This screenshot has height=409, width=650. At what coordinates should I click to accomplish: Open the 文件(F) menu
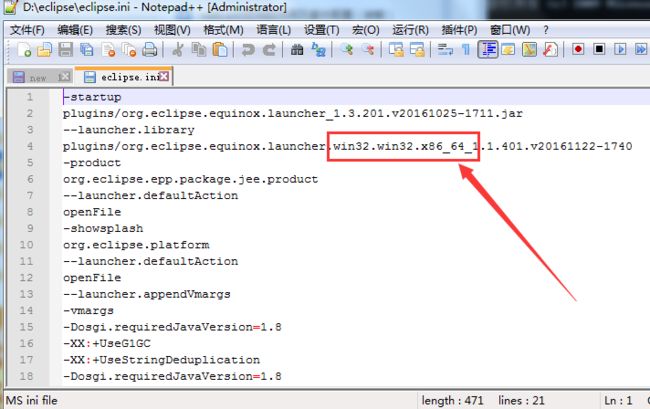click(x=27, y=30)
